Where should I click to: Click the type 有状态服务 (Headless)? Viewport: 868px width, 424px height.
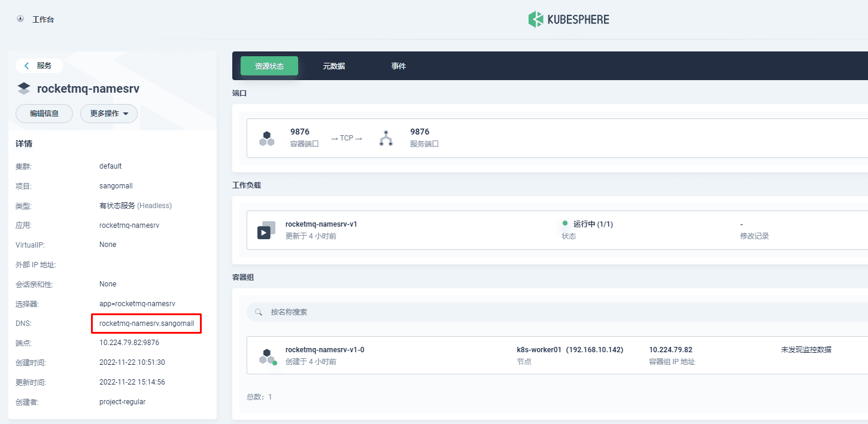pos(135,206)
